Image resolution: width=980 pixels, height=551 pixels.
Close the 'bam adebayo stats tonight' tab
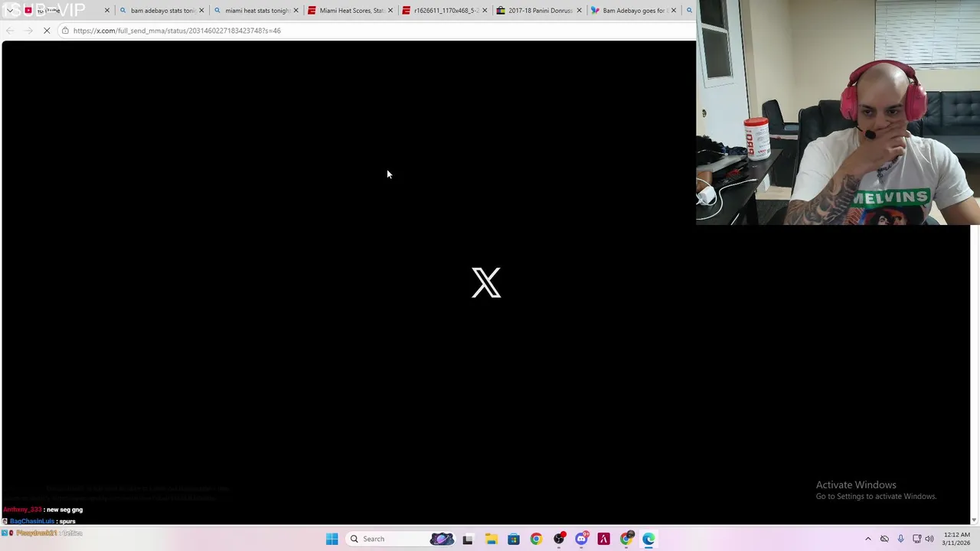pyautogui.click(x=201, y=11)
